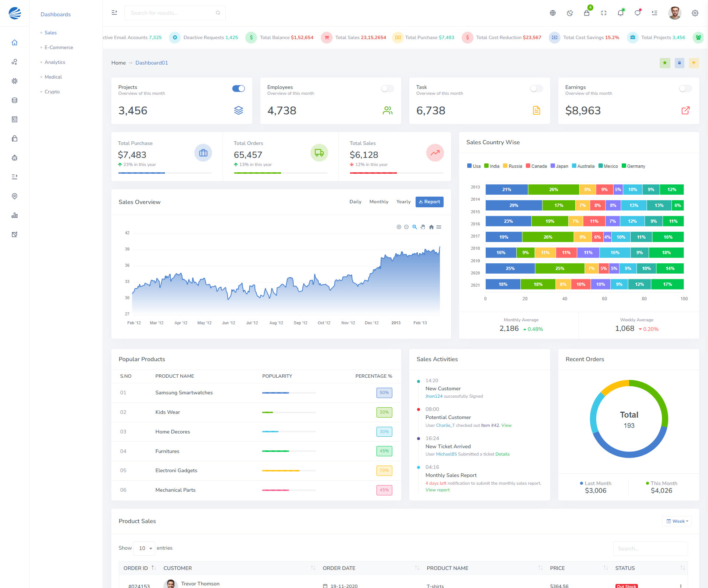Click the View report link

pos(437,490)
